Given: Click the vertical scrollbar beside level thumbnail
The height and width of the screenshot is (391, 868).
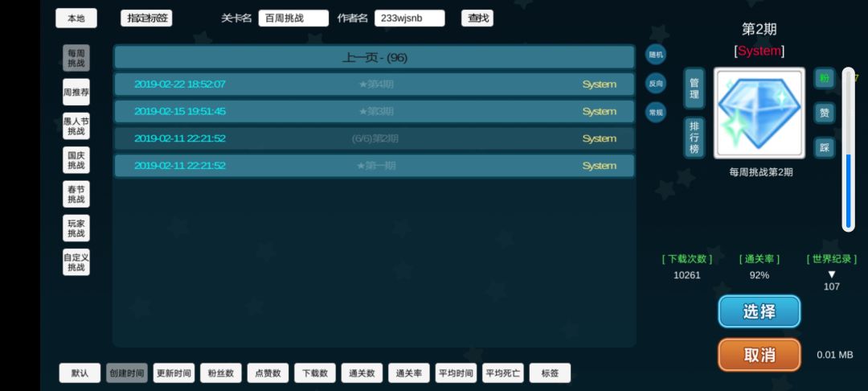Looking at the screenshot, I should (848, 148).
